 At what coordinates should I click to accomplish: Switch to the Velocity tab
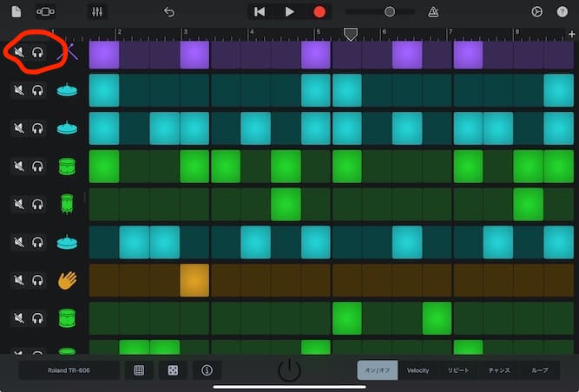click(x=418, y=370)
